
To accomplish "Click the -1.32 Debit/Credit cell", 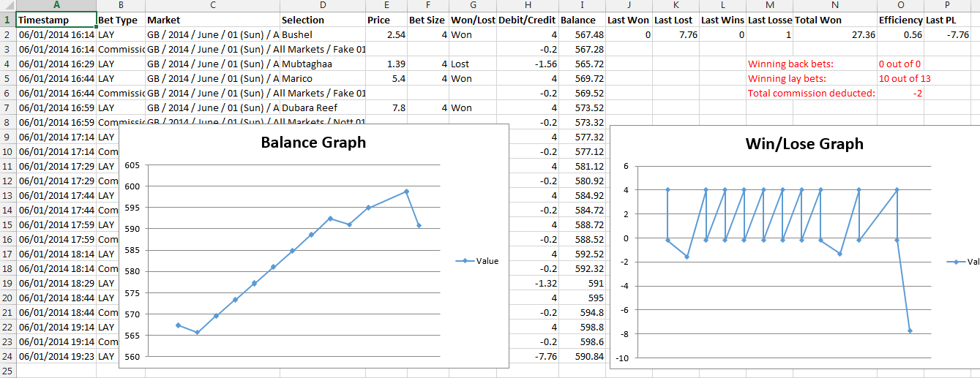I will pyautogui.click(x=528, y=283).
